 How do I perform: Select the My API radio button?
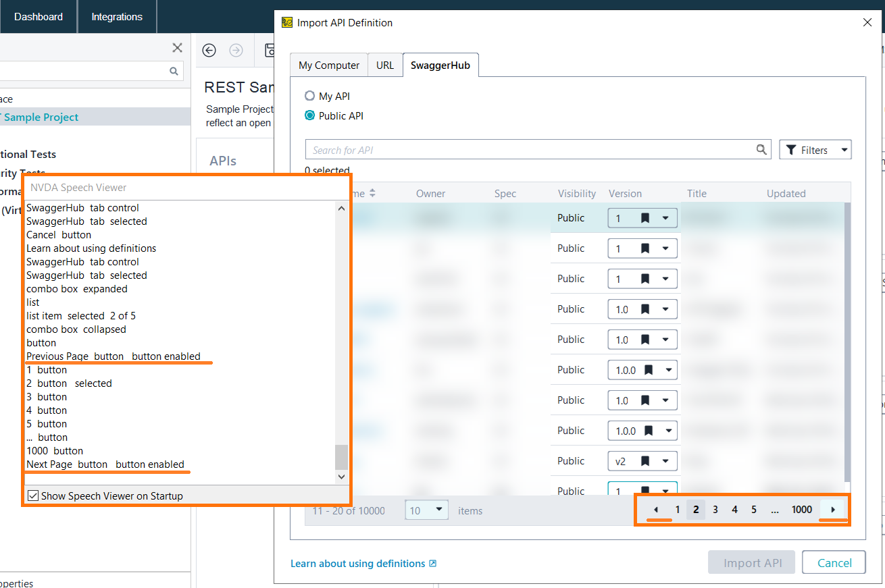tap(310, 96)
